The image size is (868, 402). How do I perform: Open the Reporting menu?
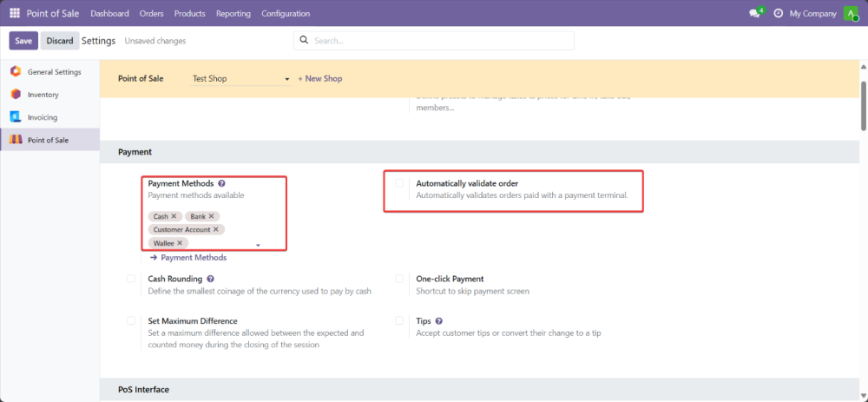click(x=233, y=14)
